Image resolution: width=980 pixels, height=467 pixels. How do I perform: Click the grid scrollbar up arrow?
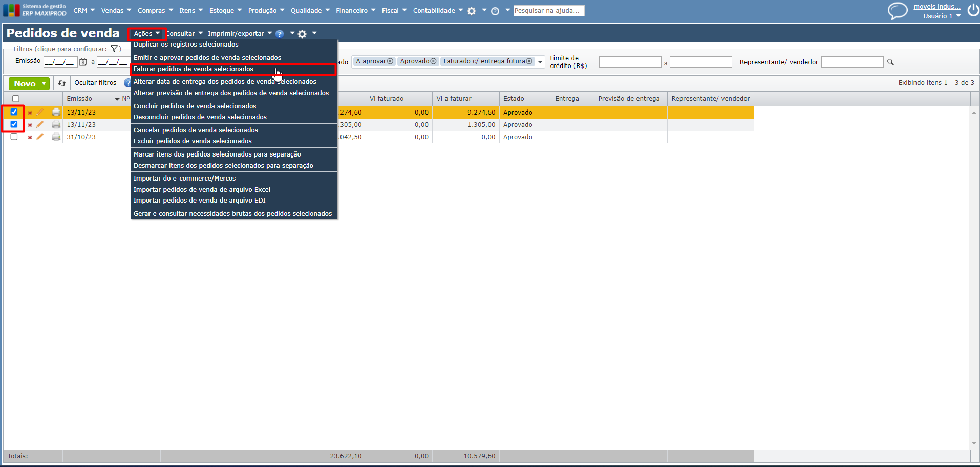[974, 112]
